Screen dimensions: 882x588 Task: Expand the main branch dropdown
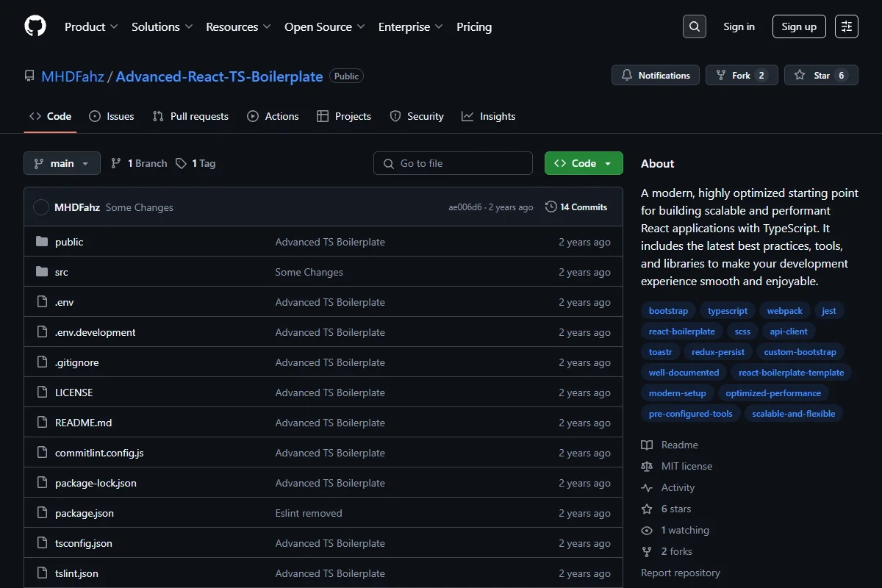[62, 163]
